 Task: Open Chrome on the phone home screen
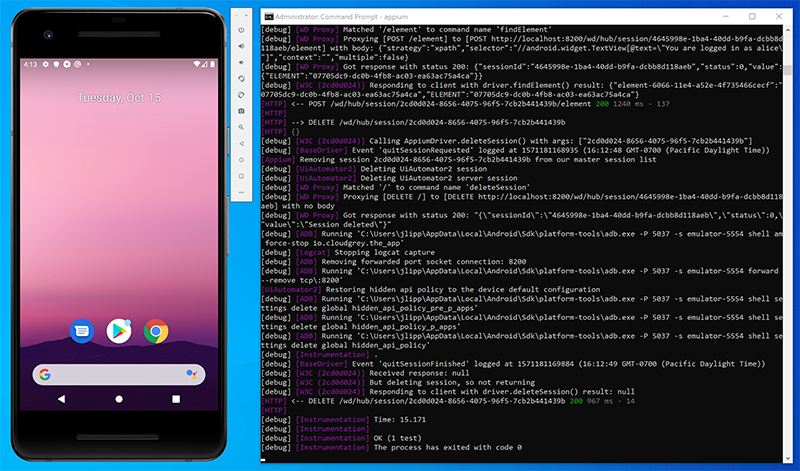pos(156,332)
